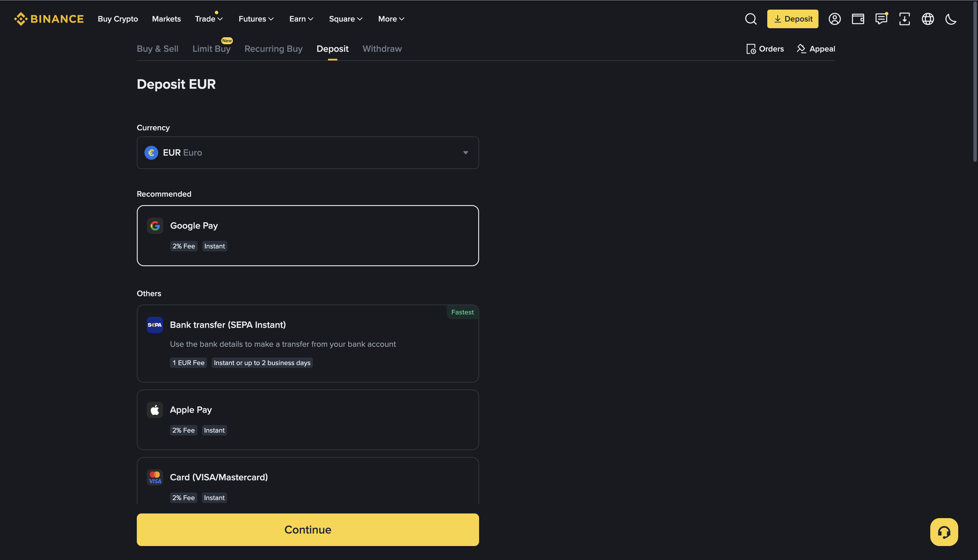Open the Orders link

[765, 49]
